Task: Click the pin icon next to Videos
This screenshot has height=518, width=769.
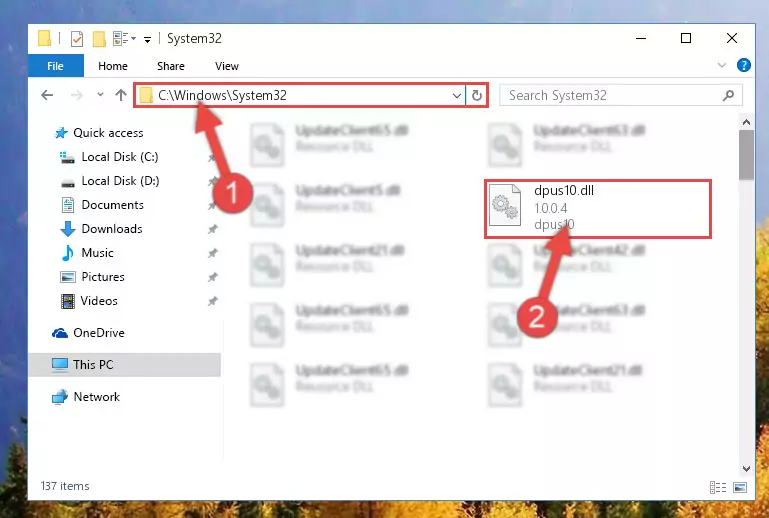Action: pos(212,301)
